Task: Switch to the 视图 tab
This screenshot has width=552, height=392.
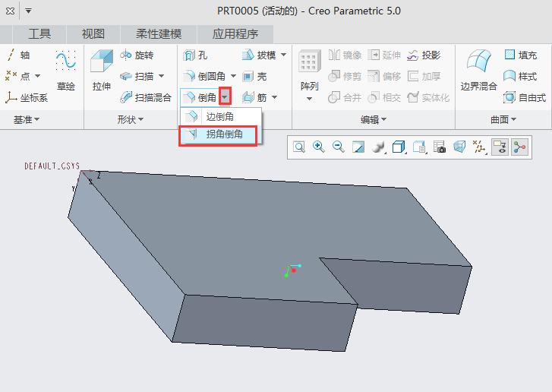Action: pos(93,34)
